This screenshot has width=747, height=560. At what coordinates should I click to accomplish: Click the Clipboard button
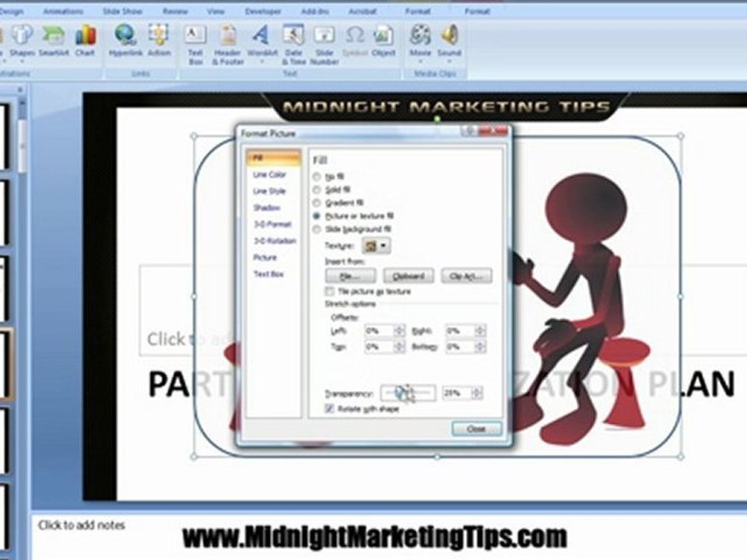(x=409, y=275)
